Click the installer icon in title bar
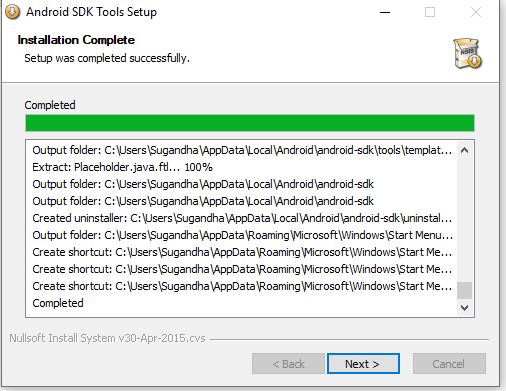This screenshot has width=506, height=391. click(12, 12)
